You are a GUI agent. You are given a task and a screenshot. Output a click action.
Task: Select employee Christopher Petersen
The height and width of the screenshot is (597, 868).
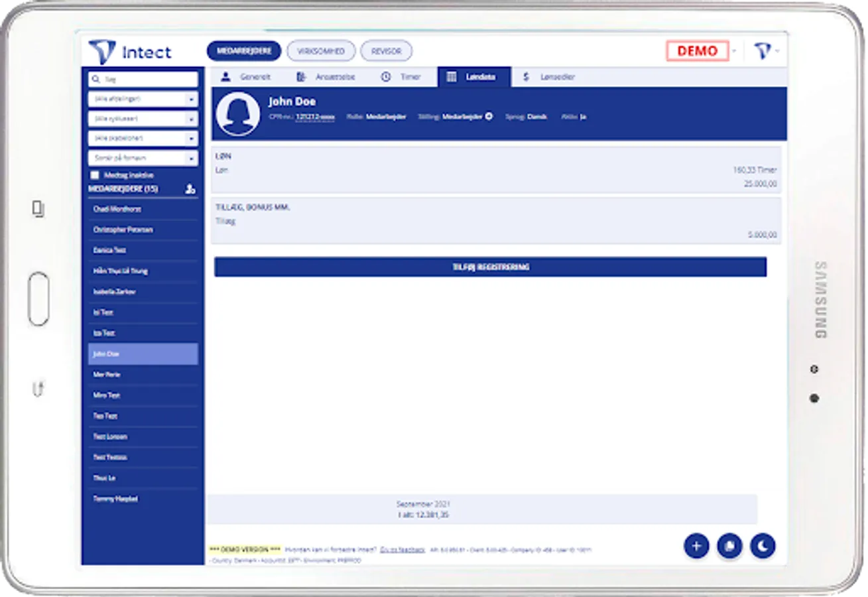click(x=143, y=230)
